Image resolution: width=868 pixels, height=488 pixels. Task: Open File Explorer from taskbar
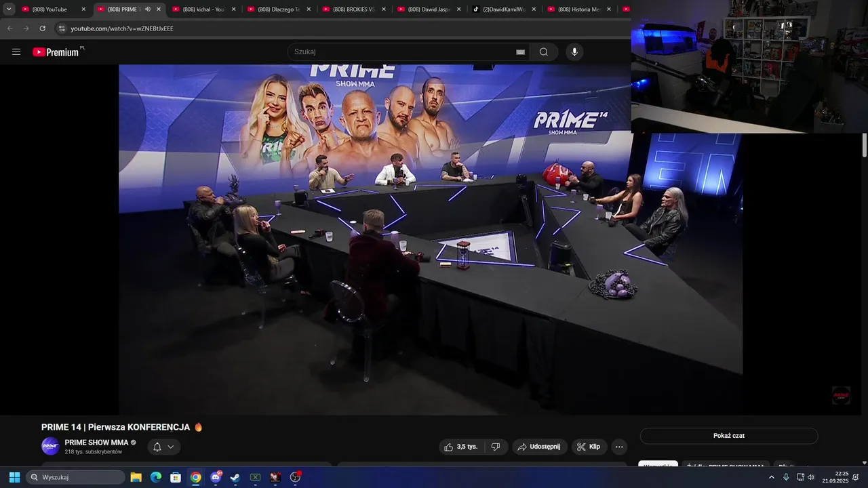(136, 477)
